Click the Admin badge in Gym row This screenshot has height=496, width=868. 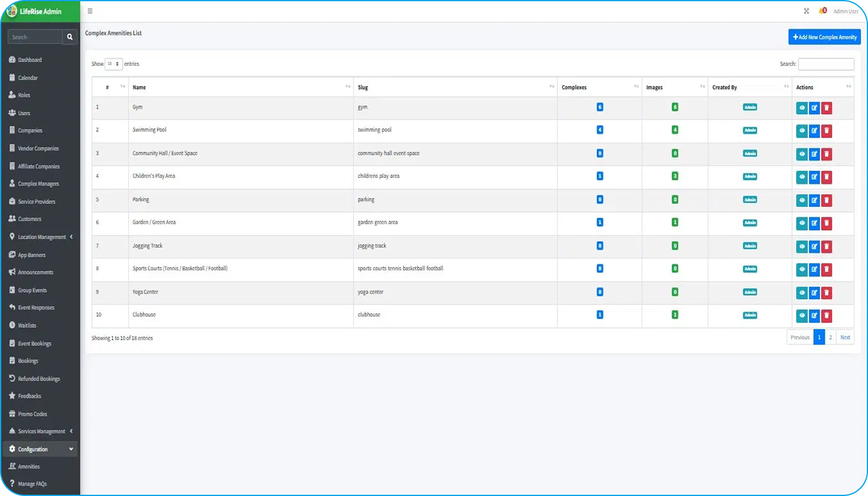[x=750, y=107]
